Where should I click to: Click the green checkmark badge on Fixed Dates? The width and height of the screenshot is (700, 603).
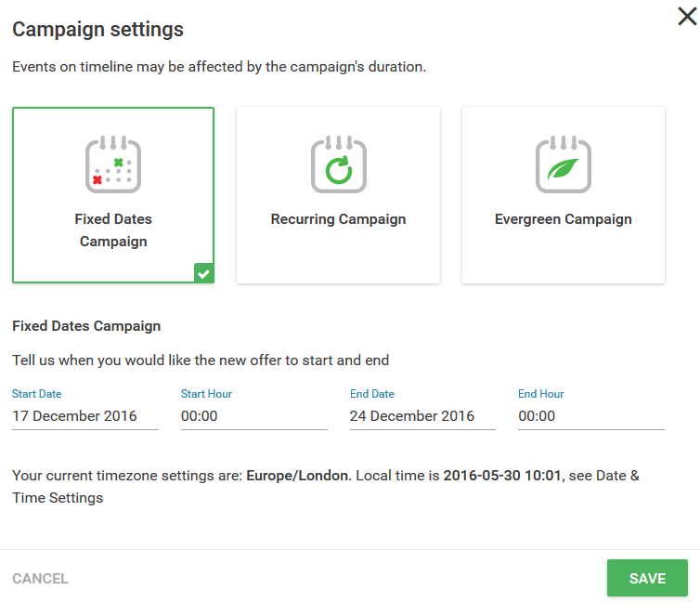(204, 273)
